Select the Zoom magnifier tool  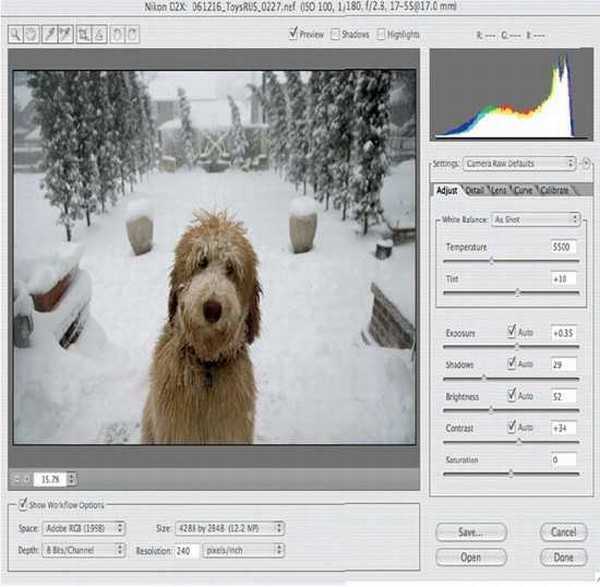click(17, 34)
